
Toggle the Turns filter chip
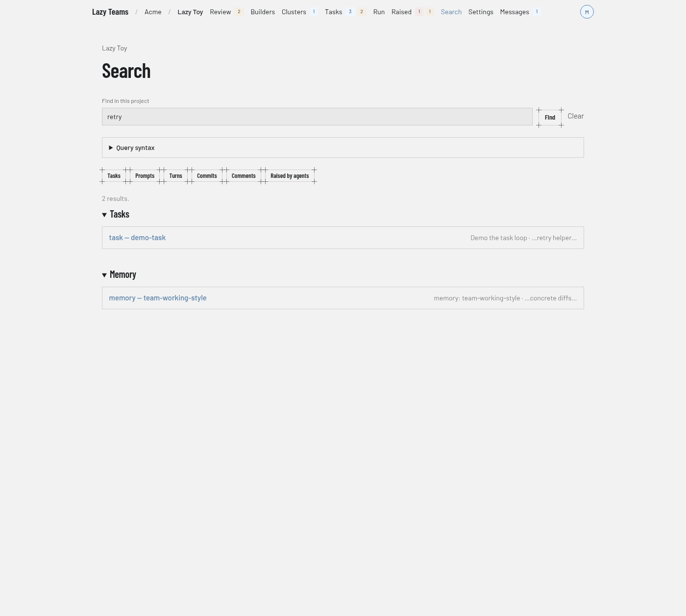click(175, 176)
